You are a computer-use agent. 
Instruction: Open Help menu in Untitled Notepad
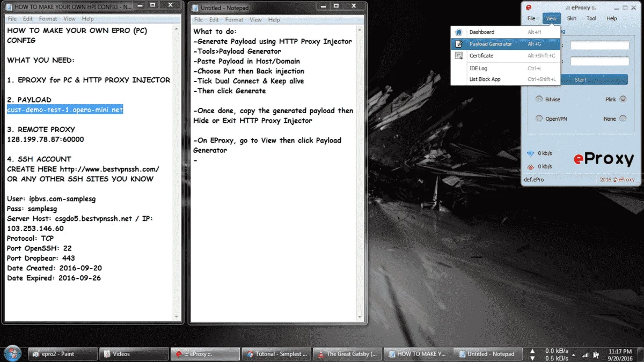pos(274,20)
